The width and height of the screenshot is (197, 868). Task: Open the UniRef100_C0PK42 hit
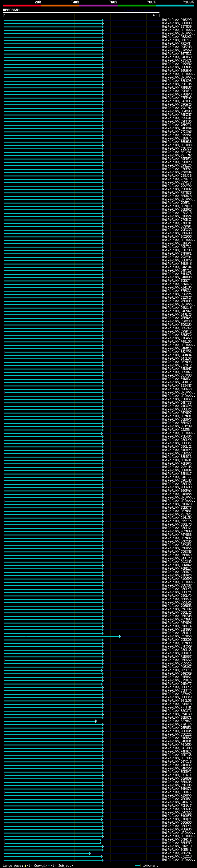[x=177, y=839]
